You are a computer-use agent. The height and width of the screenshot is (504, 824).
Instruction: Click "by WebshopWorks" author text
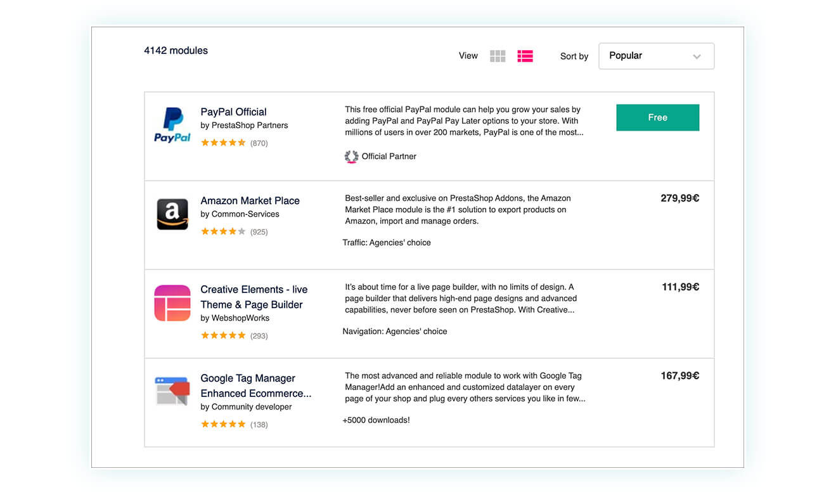click(x=235, y=318)
